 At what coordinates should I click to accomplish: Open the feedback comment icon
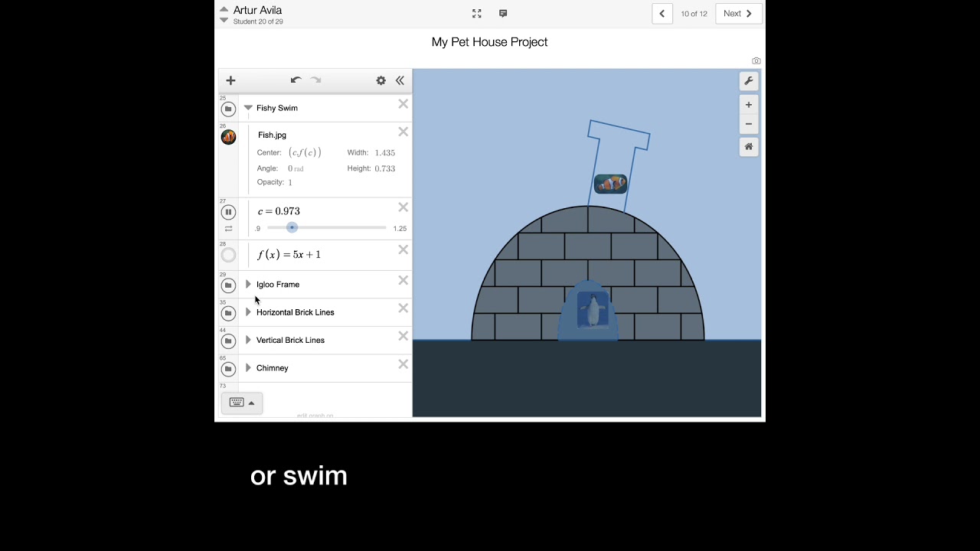click(503, 14)
